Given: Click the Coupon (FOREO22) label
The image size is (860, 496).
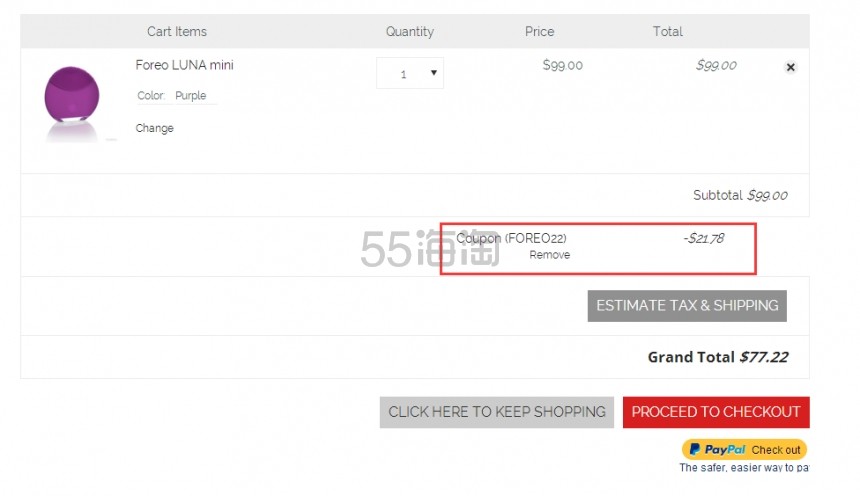Looking at the screenshot, I should [511, 238].
